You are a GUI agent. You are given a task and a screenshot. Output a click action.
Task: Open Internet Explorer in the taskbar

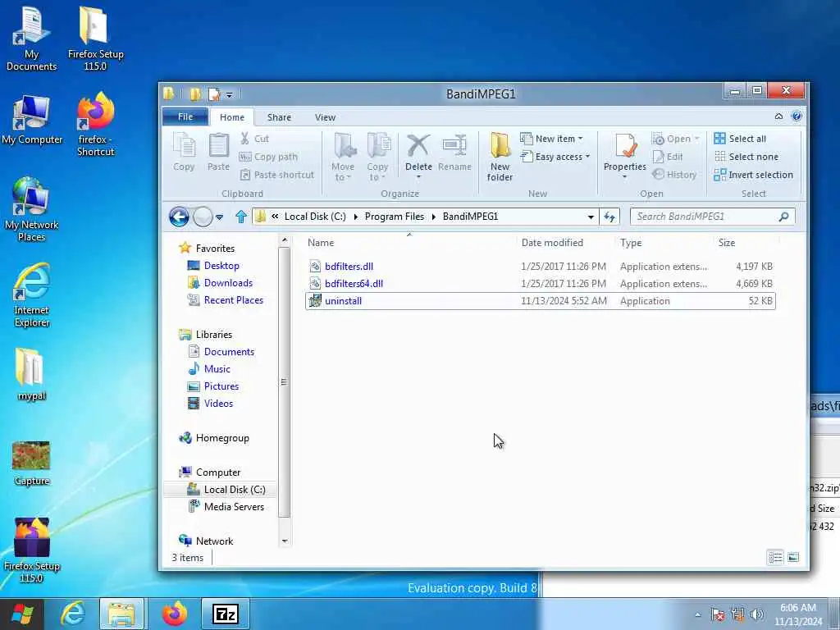tap(73, 614)
